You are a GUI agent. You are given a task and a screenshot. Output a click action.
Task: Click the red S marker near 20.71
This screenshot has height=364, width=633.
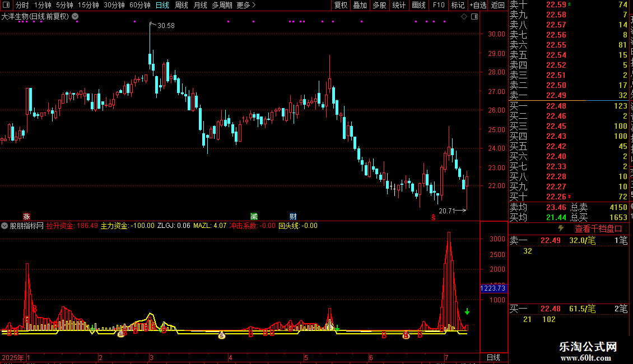tap(433, 217)
